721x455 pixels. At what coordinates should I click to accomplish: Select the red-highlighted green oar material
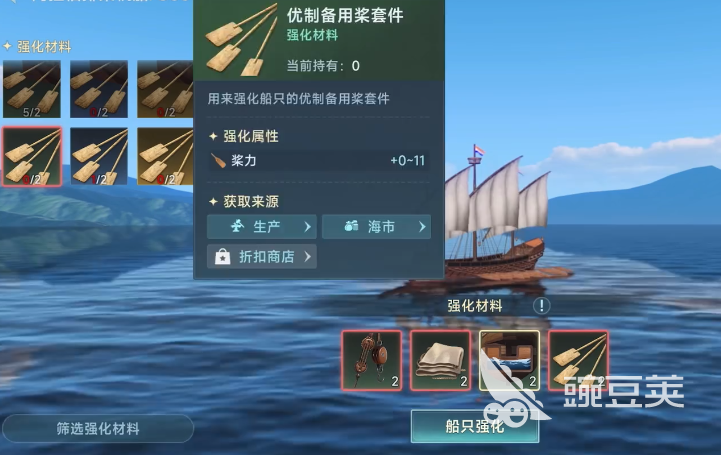[32, 157]
